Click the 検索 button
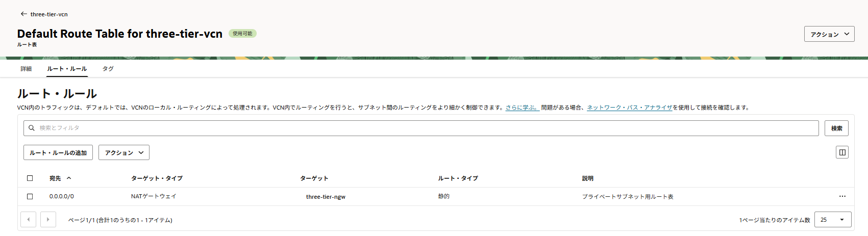Viewport: 868px width, 236px height. pyautogui.click(x=836, y=128)
